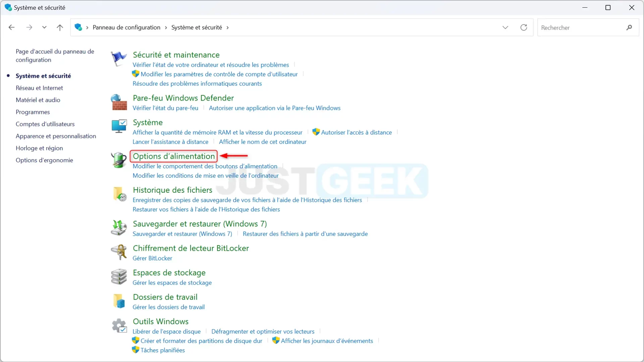This screenshot has width=644, height=362.
Task: Expand chevron before Panneau de configuration breadcrumb
Action: point(87,27)
